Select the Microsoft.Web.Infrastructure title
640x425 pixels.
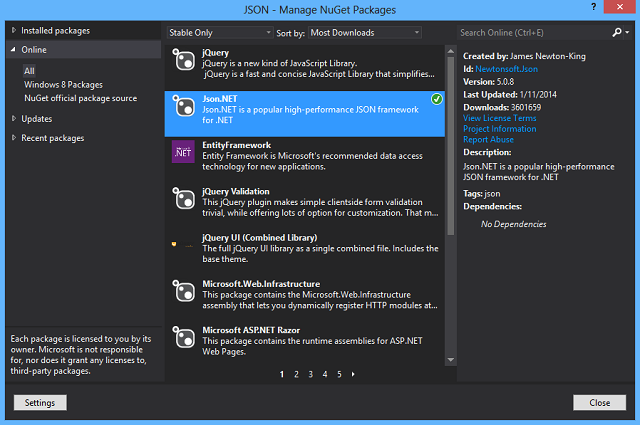261,284
